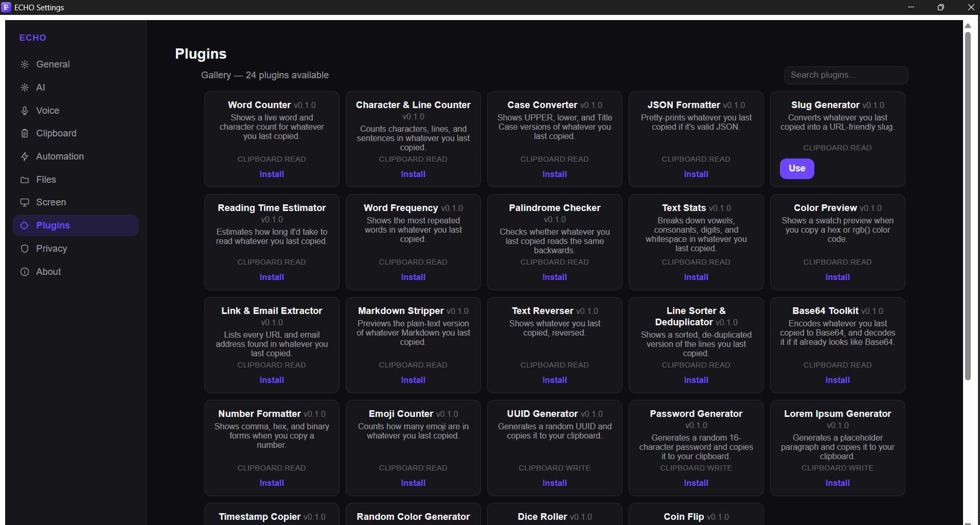Viewport: 980px width, 525px height.
Task: Click the Clipboard icon in the sidebar
Action: [24, 133]
